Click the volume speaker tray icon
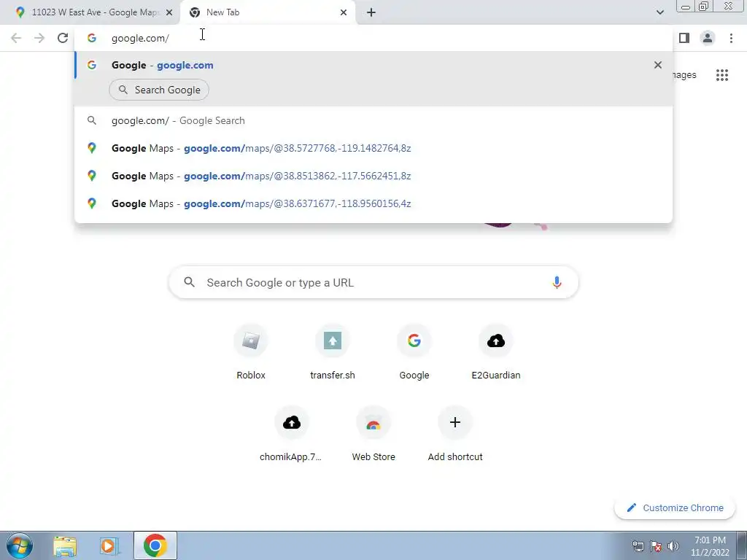 tap(673, 545)
